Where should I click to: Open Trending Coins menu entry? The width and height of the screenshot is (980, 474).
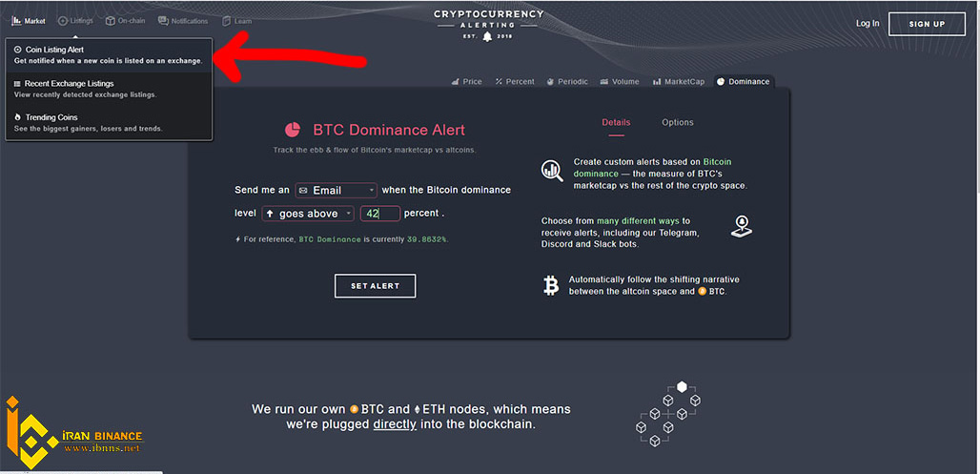click(109, 123)
